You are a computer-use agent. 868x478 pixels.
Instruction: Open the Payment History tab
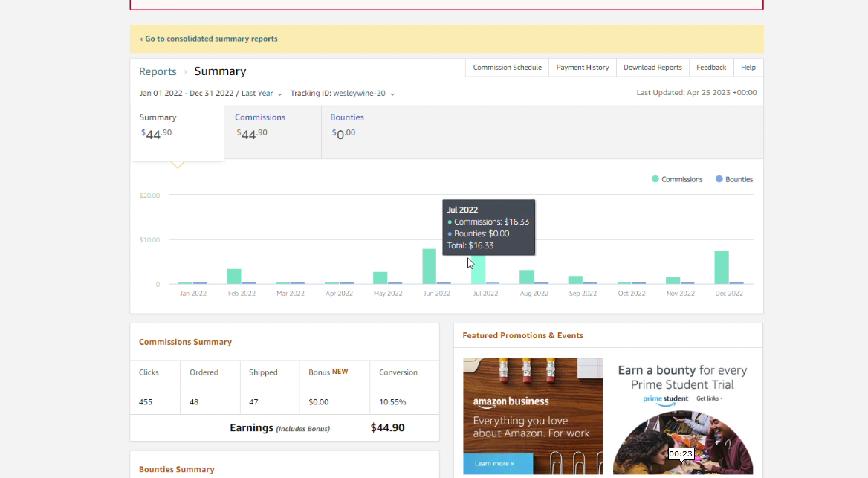click(583, 68)
